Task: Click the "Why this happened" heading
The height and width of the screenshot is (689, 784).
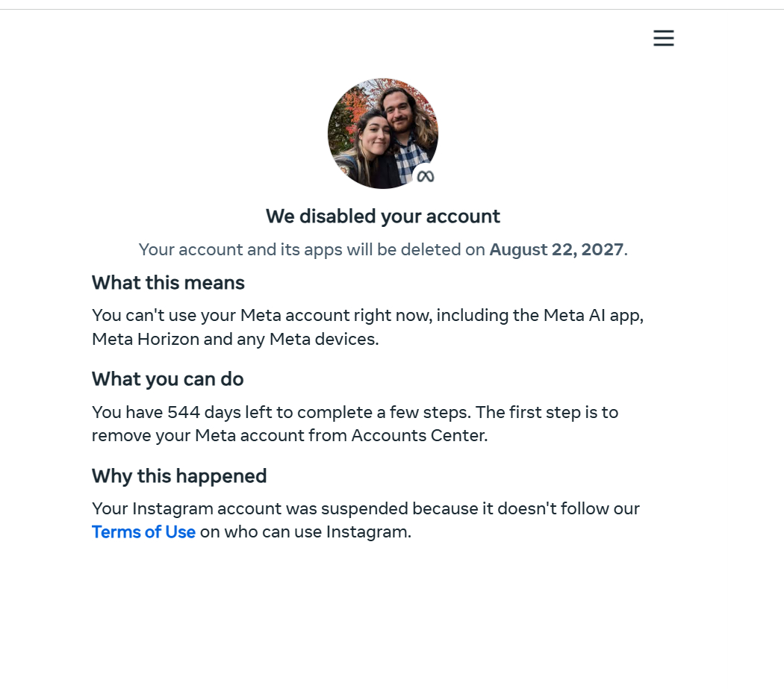Action: click(179, 476)
